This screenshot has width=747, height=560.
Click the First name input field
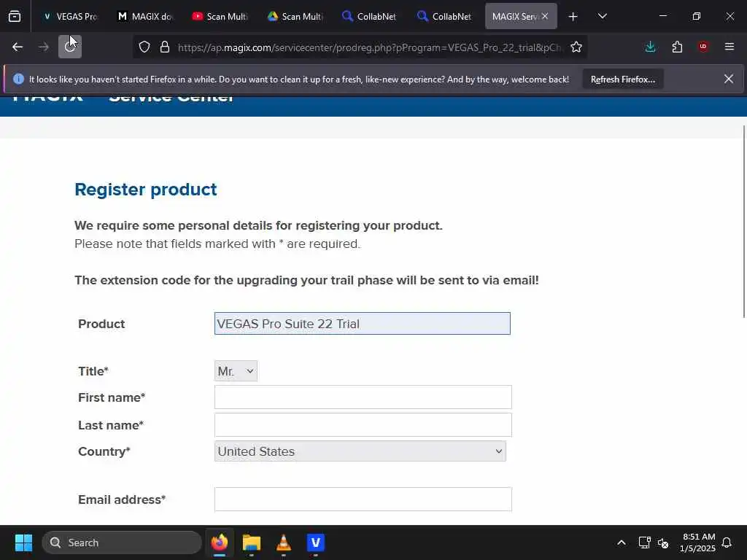tap(363, 397)
